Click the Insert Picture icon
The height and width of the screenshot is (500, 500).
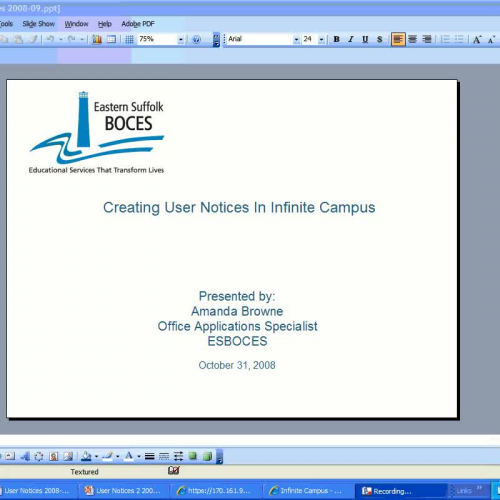(x=68, y=456)
